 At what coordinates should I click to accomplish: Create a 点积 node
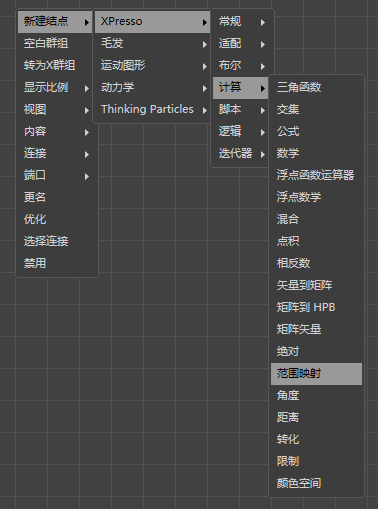[316, 241]
